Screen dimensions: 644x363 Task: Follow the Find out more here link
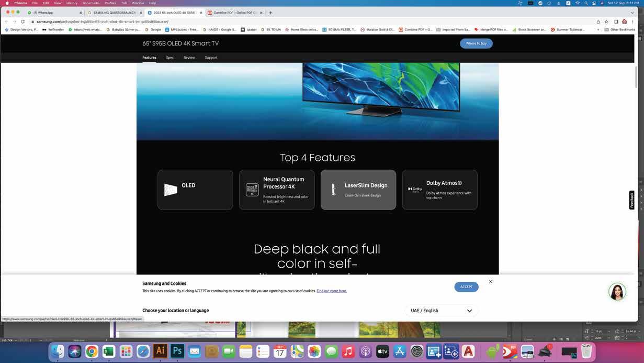click(332, 291)
